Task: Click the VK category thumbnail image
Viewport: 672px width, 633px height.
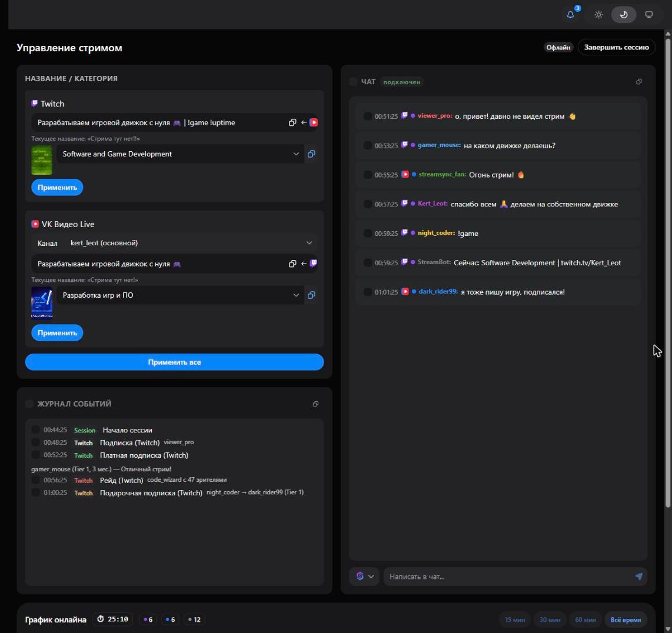Action: click(x=42, y=302)
